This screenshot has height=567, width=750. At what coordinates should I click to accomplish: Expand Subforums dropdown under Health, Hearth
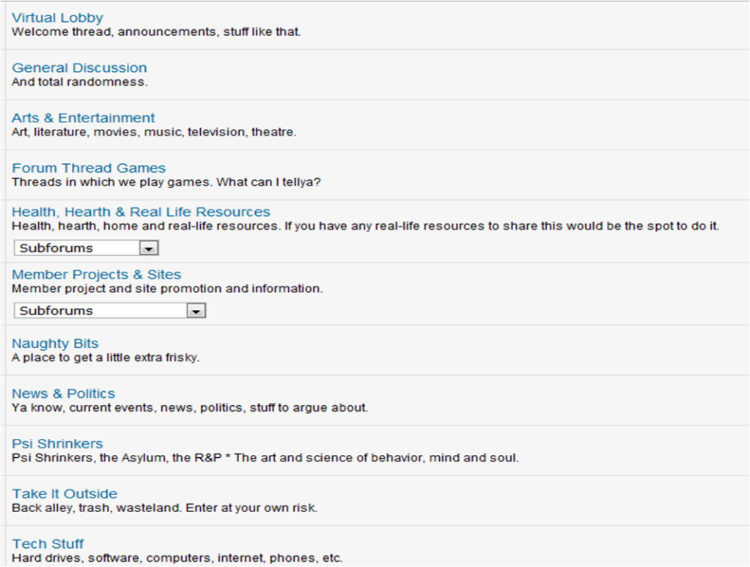[x=86, y=248]
